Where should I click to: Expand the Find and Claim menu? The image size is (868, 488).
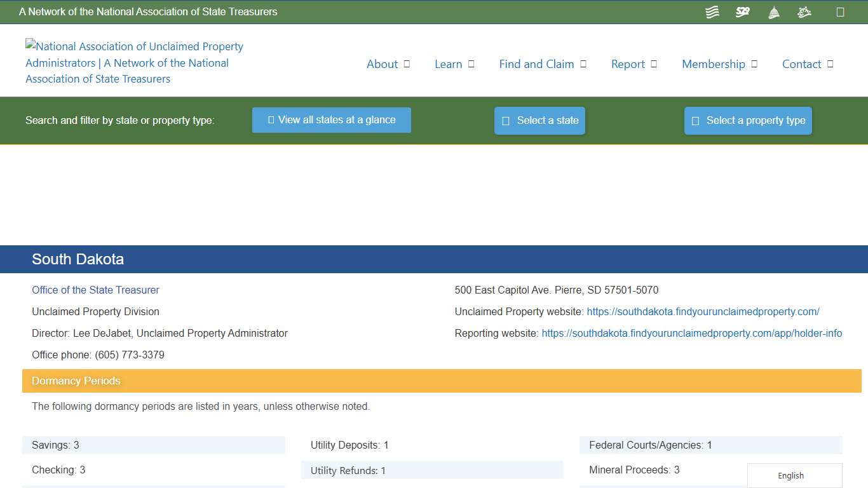(542, 64)
